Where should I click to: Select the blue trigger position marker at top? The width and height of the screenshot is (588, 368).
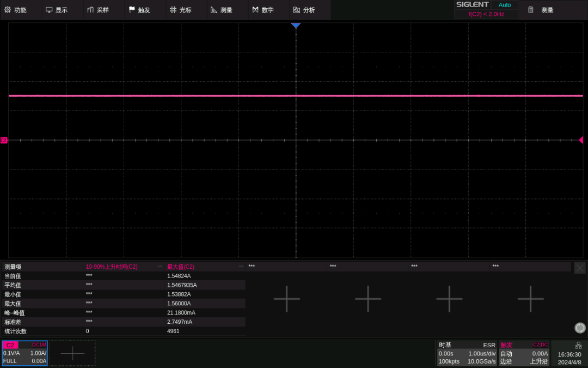pos(296,26)
